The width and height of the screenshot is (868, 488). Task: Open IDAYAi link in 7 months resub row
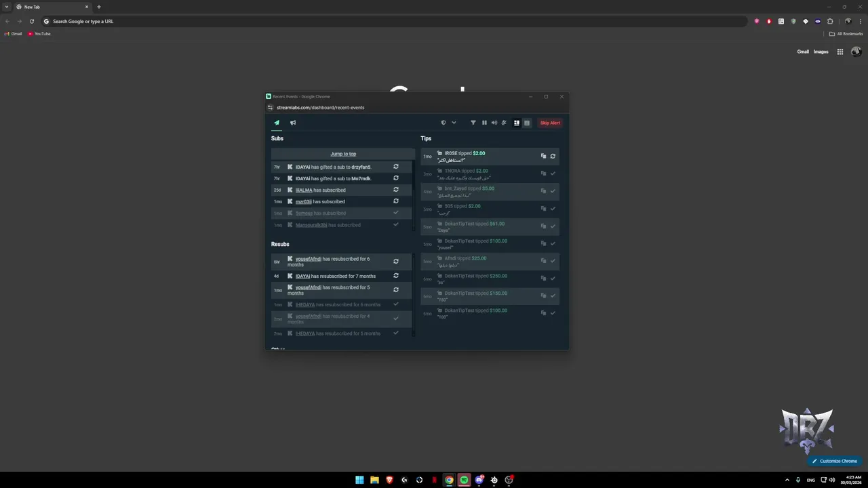coord(302,277)
